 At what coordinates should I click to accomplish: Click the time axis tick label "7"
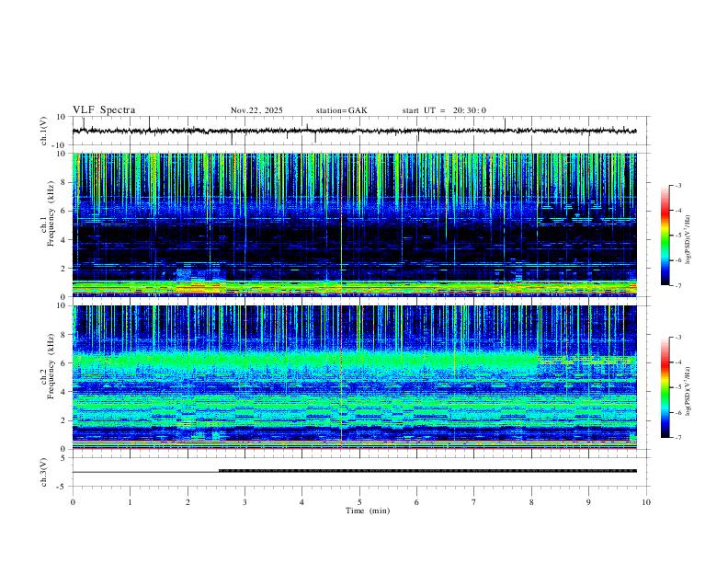pyautogui.click(x=474, y=502)
